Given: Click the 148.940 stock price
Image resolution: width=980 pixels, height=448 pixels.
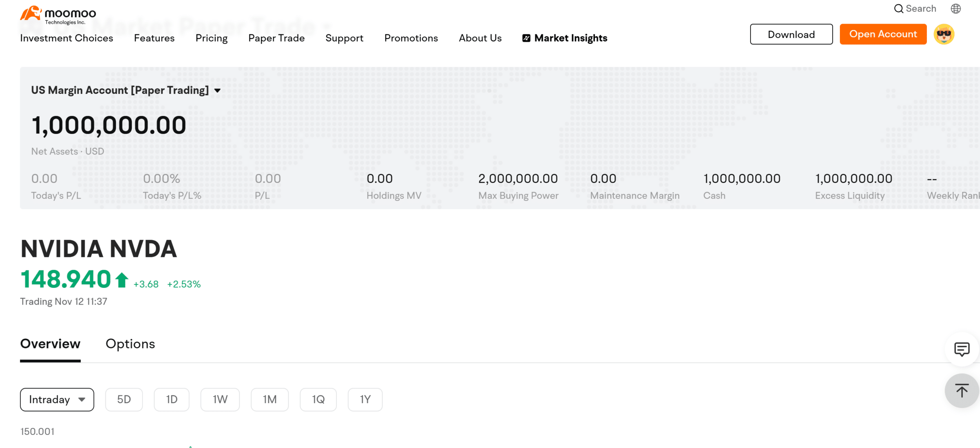Looking at the screenshot, I should 66,279.
